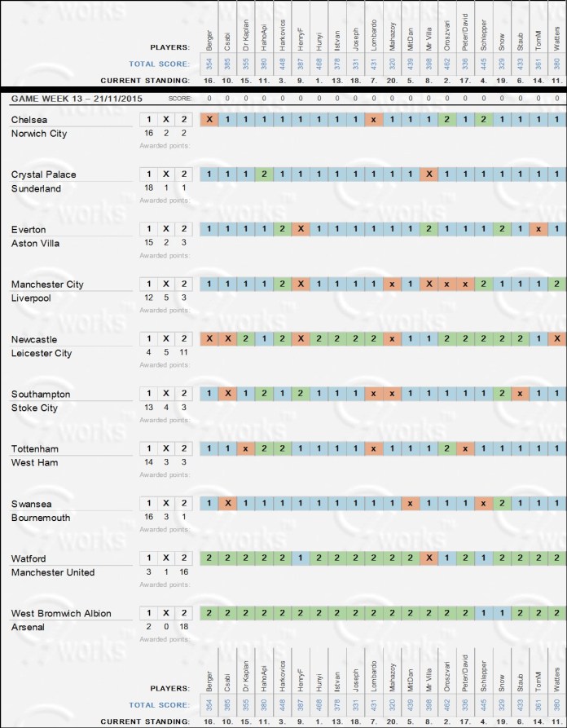Click Schlepper's 1 prediction in the West Bromwich Albion row
This screenshot has width=567, height=728.
pos(483,613)
